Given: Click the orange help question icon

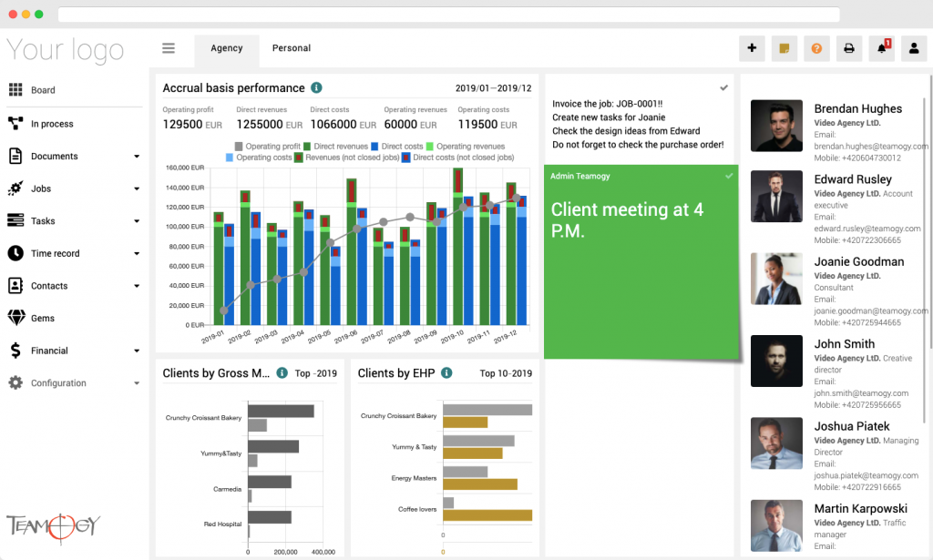Looking at the screenshot, I should (x=816, y=48).
